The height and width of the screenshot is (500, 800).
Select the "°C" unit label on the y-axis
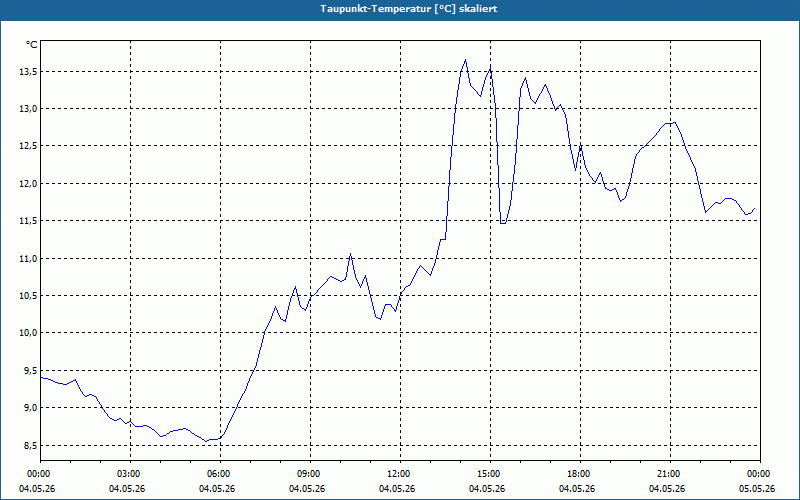tap(31, 45)
